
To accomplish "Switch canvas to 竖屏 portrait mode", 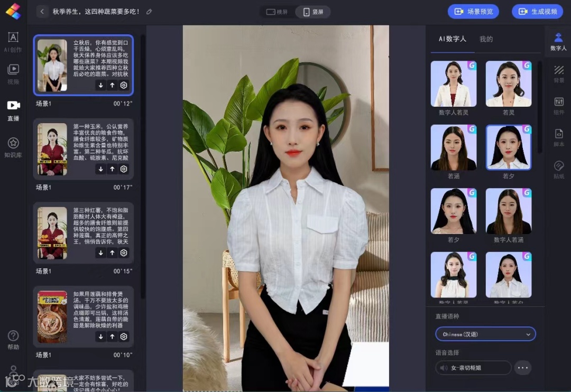I will 314,12.
